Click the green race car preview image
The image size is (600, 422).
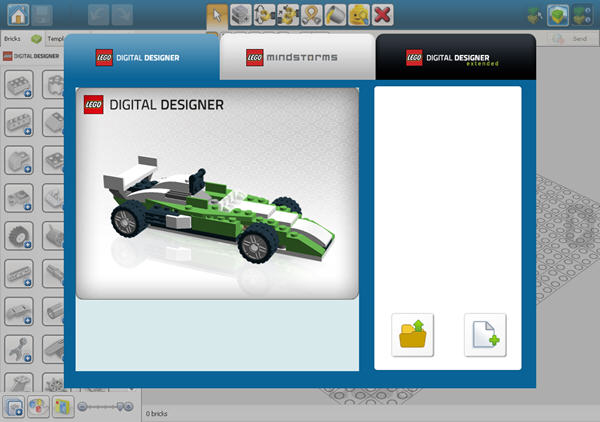217,193
